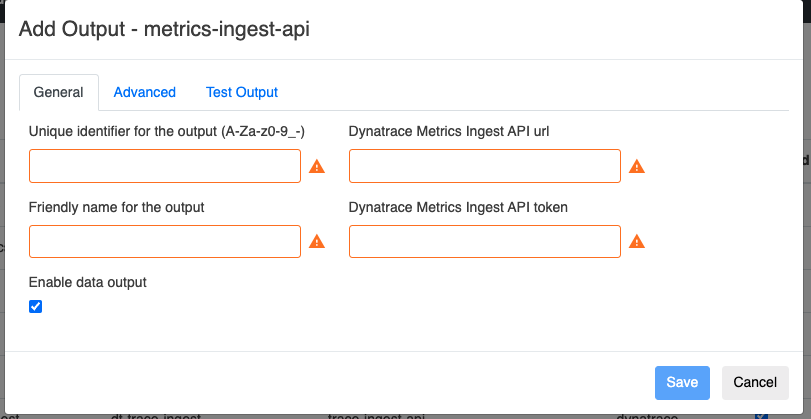Uncheck the Enable data output checkbox
The width and height of the screenshot is (811, 419).
tap(36, 307)
